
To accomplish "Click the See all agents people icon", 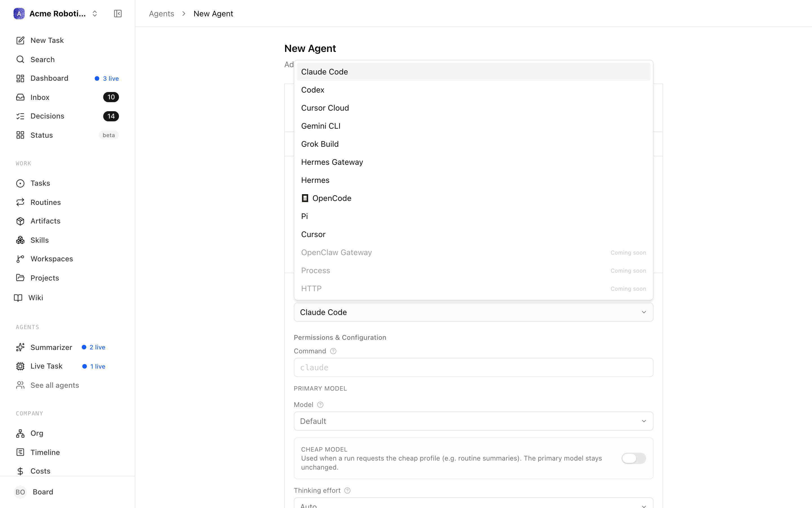I will (20, 385).
